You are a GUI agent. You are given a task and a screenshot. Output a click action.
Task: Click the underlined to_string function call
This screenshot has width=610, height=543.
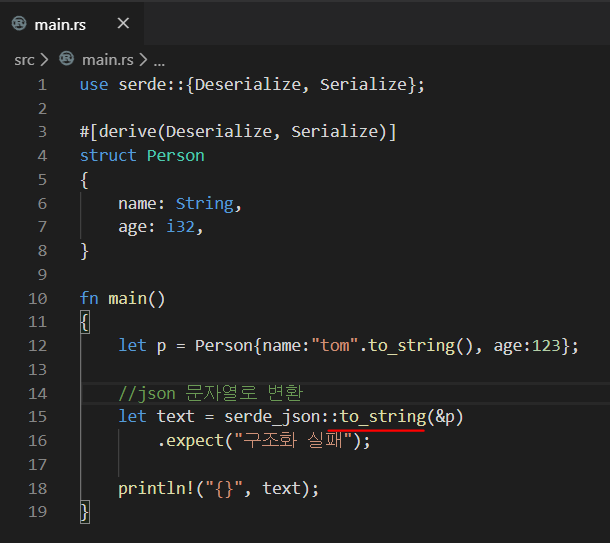382,417
